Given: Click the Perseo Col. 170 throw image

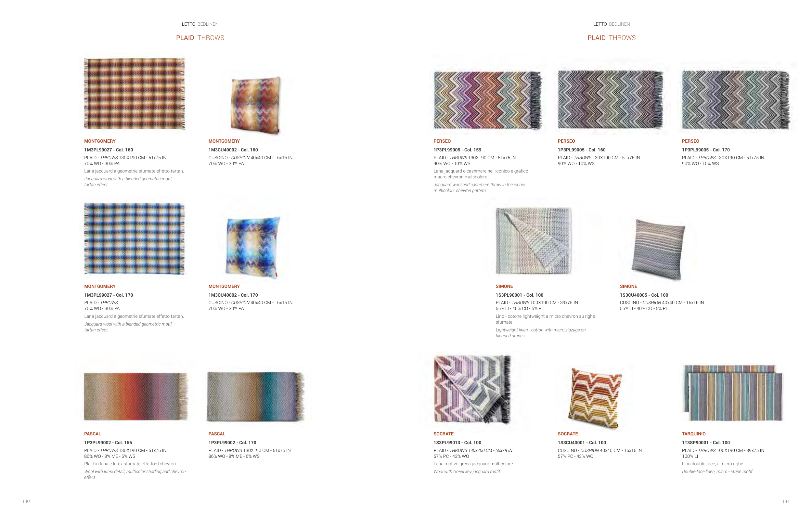Looking at the screenshot, I should 736,100.
